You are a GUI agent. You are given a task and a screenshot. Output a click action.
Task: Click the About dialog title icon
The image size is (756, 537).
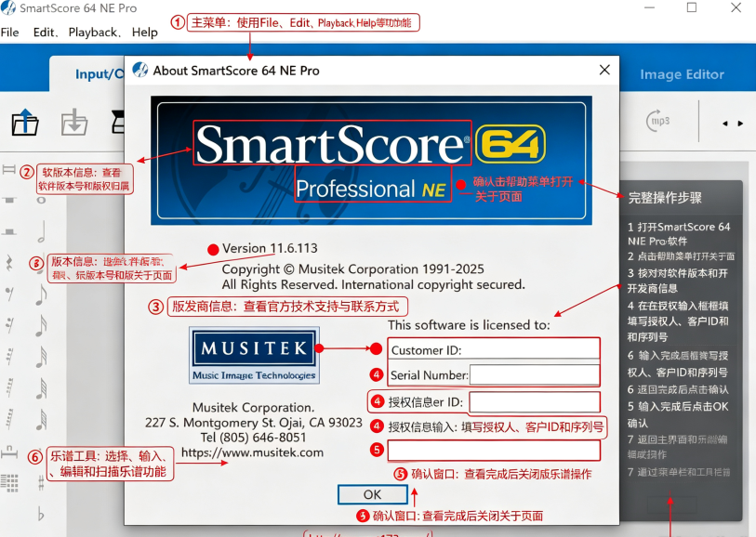click(x=139, y=70)
